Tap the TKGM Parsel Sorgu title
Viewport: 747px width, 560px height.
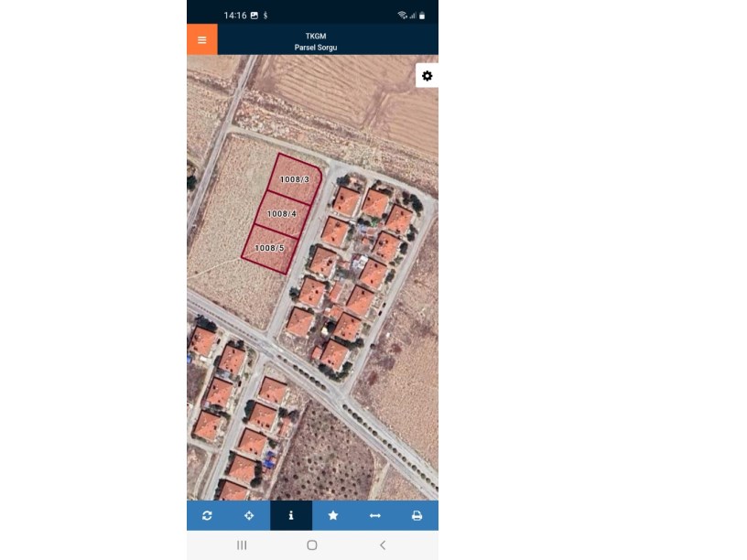[316, 41]
